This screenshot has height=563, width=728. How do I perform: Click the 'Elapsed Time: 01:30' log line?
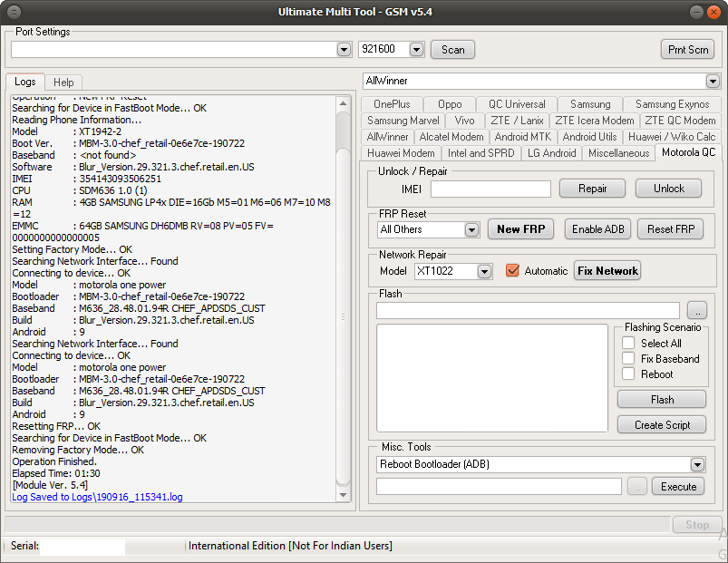[x=56, y=473]
